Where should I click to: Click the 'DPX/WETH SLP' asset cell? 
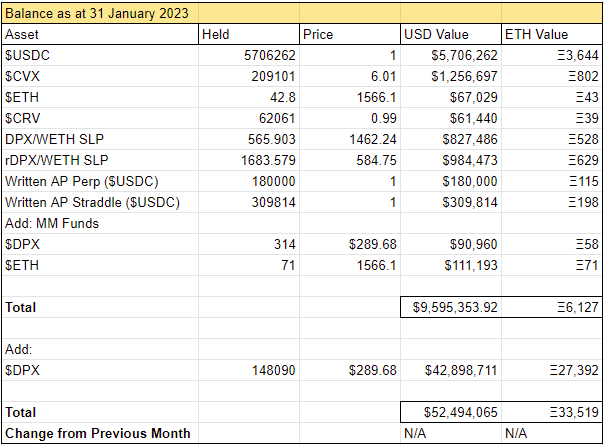point(54,139)
